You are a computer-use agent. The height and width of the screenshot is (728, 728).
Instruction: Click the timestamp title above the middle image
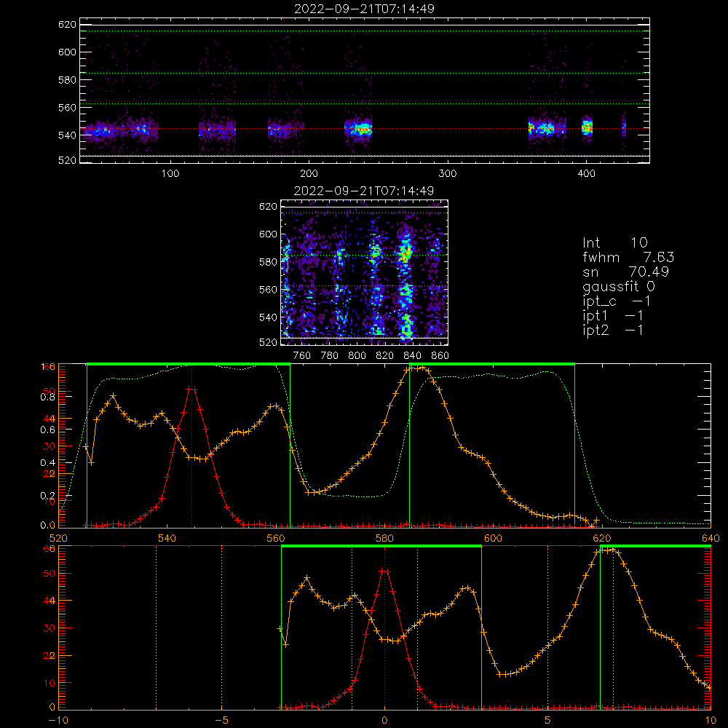364,191
